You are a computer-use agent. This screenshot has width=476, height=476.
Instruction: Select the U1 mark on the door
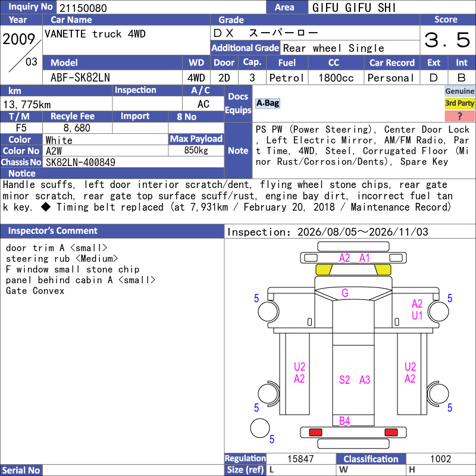(417, 316)
